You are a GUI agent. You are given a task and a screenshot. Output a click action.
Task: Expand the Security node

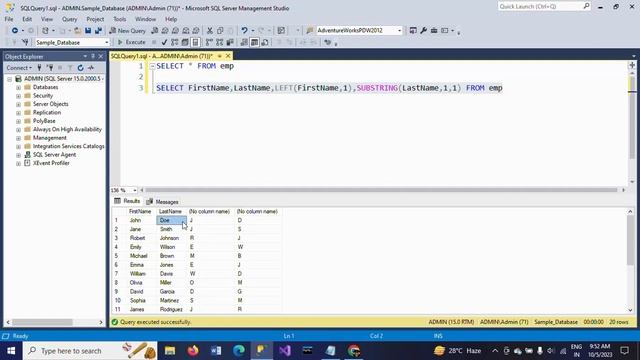[x=18, y=96]
